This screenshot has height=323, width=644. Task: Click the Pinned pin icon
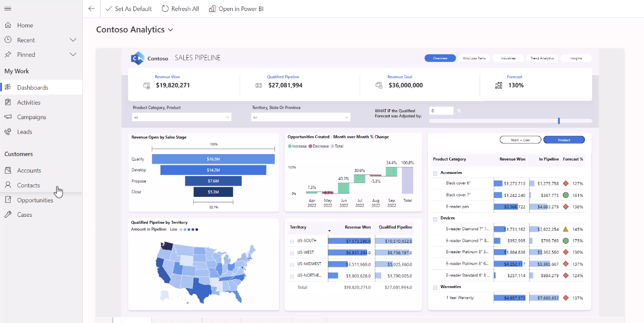coord(7,54)
